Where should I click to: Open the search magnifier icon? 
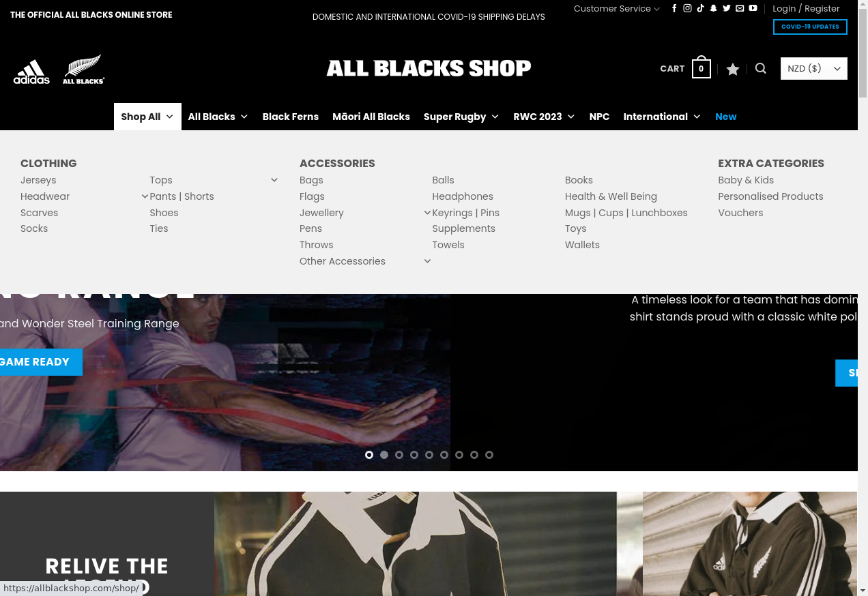(761, 68)
